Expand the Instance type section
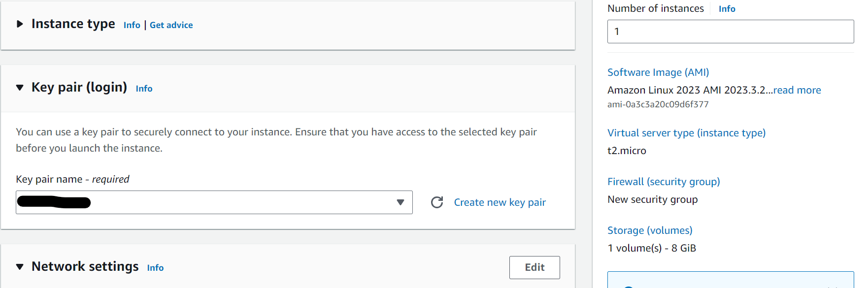The image size is (868, 288). point(20,24)
